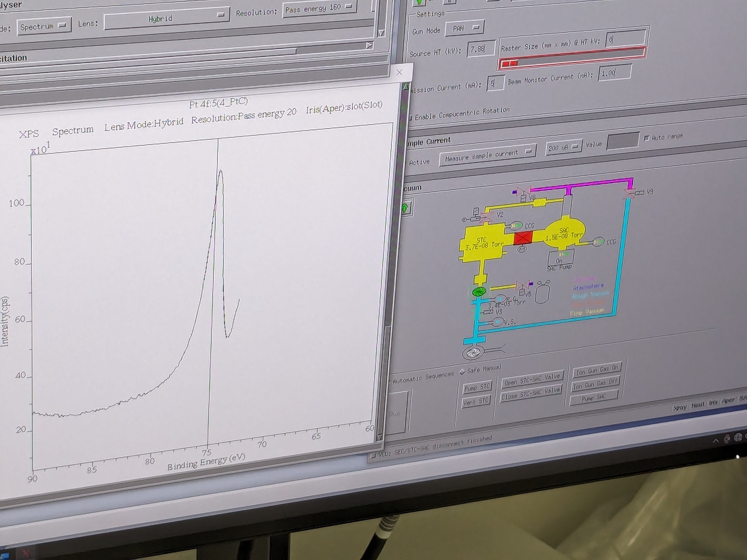Click Pump SAC button

pyautogui.click(x=594, y=398)
